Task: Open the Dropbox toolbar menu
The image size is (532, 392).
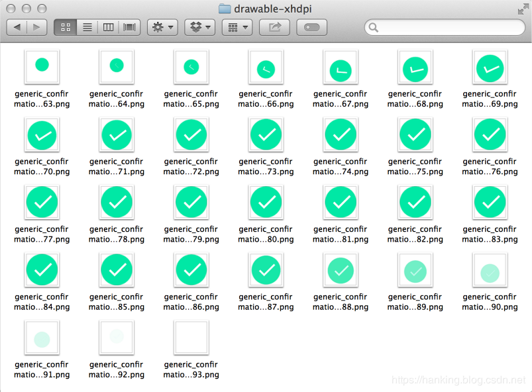Action: click(200, 27)
